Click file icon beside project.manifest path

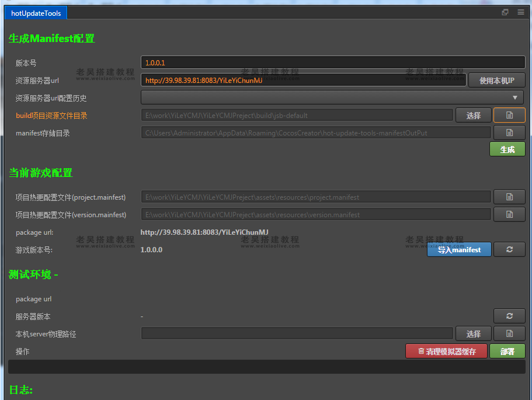click(x=509, y=197)
